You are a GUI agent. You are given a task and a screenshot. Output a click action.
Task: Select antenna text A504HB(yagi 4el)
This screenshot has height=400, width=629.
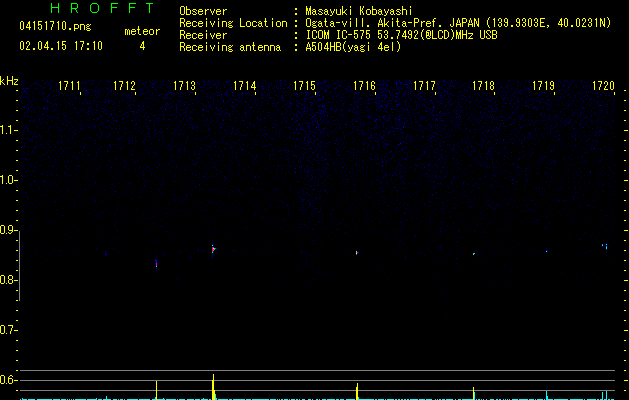[353, 47]
